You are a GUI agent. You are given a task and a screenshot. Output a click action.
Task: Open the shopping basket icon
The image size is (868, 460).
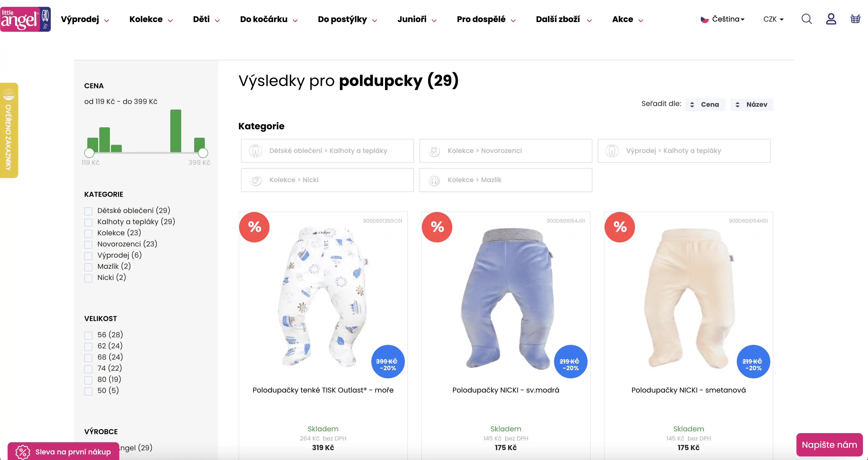(x=856, y=19)
